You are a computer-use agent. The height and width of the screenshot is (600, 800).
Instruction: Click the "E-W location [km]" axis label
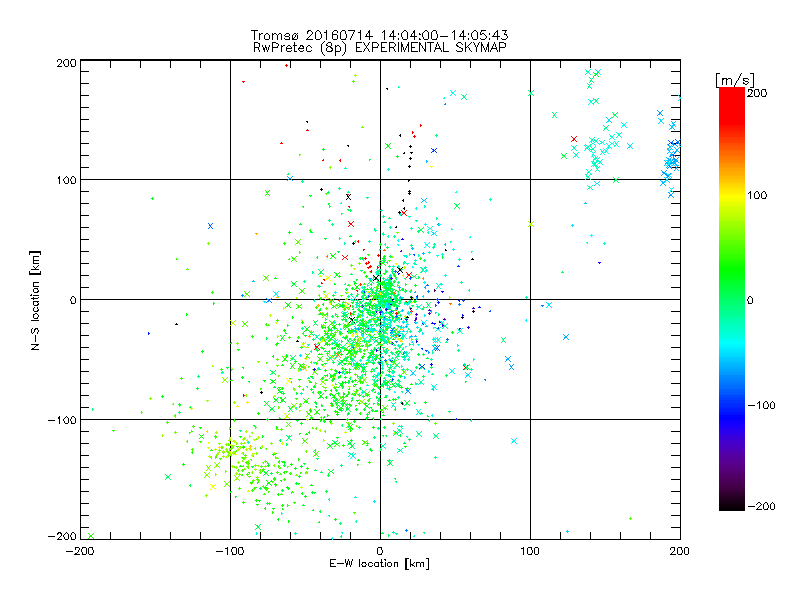click(380, 564)
